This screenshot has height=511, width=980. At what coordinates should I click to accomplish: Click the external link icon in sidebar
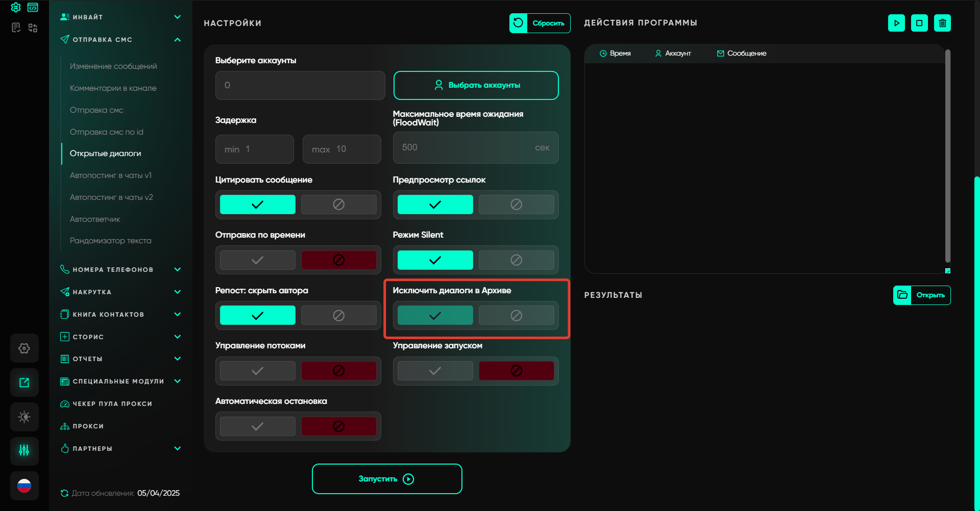pyautogui.click(x=24, y=382)
